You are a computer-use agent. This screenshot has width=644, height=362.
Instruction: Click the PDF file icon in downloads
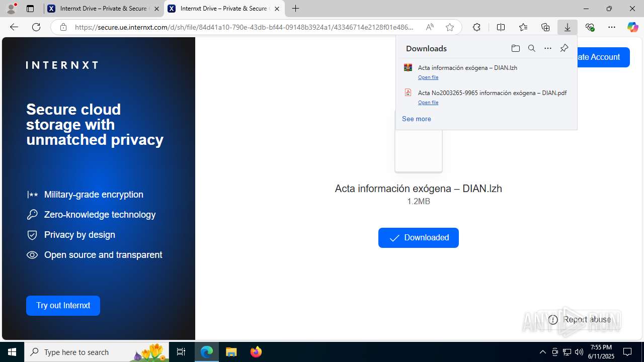[x=408, y=93]
